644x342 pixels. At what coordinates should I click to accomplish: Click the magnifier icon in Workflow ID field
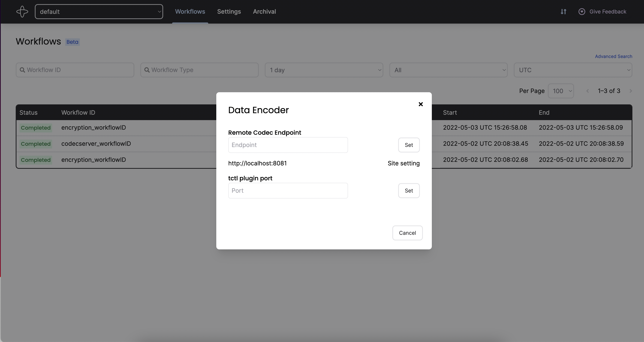tap(23, 70)
